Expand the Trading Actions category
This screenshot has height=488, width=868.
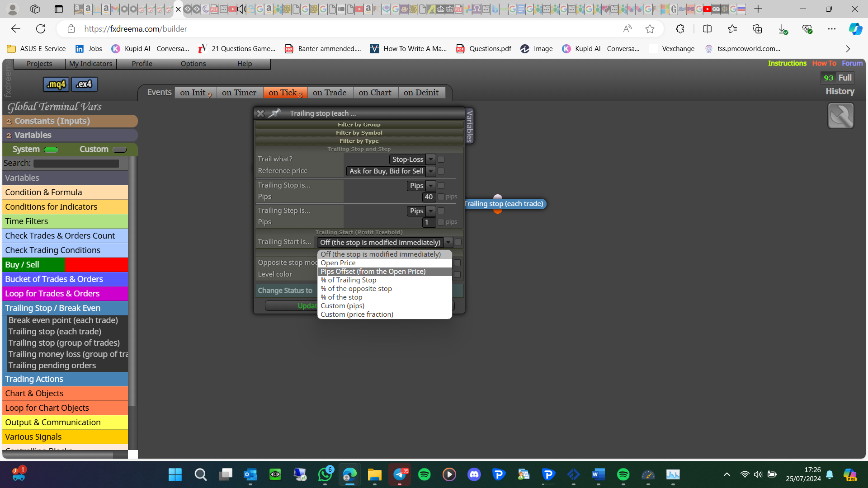coord(65,379)
